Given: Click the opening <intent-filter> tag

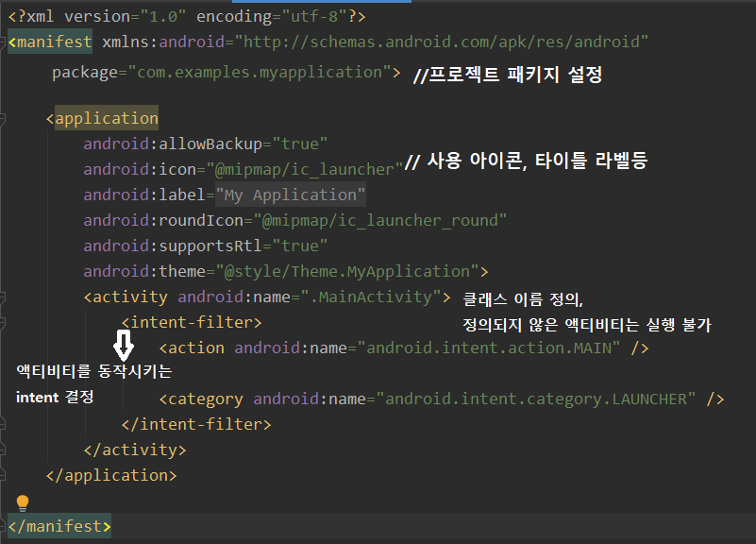Looking at the screenshot, I should coord(192,323).
